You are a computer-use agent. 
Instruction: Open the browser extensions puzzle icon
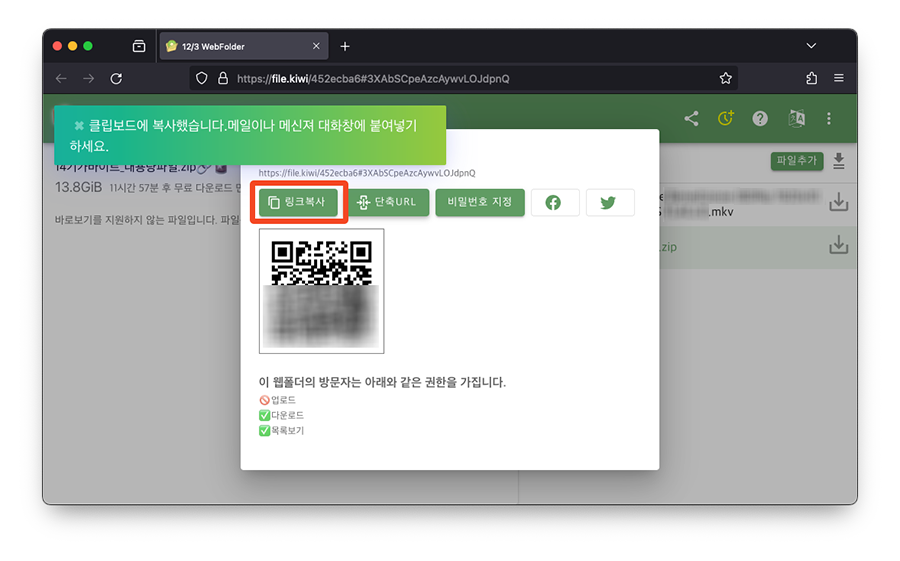coord(811,79)
